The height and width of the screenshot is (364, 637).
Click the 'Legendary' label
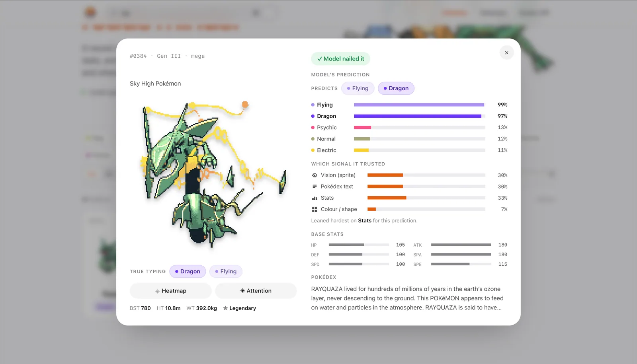point(242,308)
